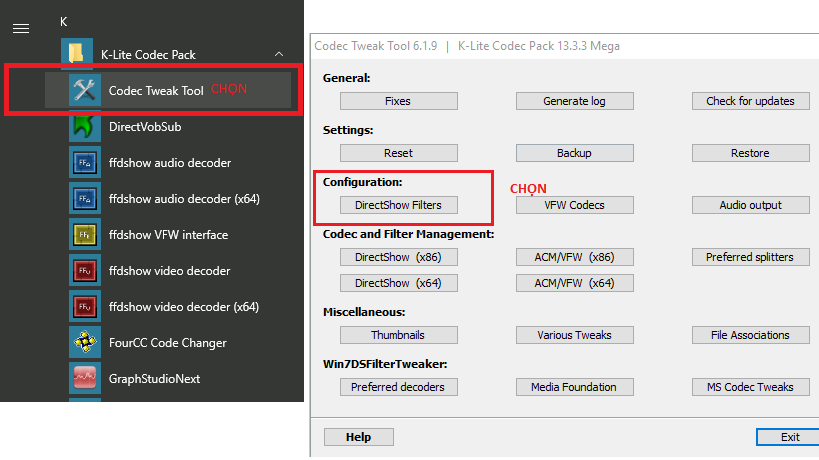This screenshot has height=460, width=819.
Task: Click the DirectShow (x86) button
Action: pyautogui.click(x=399, y=257)
